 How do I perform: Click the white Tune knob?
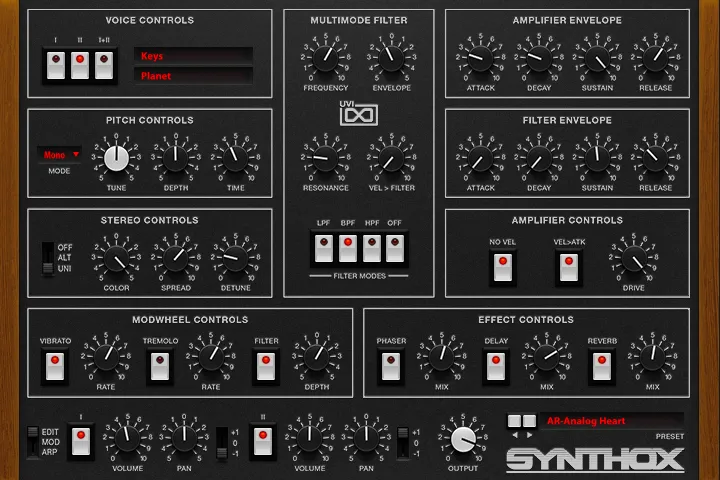116,158
